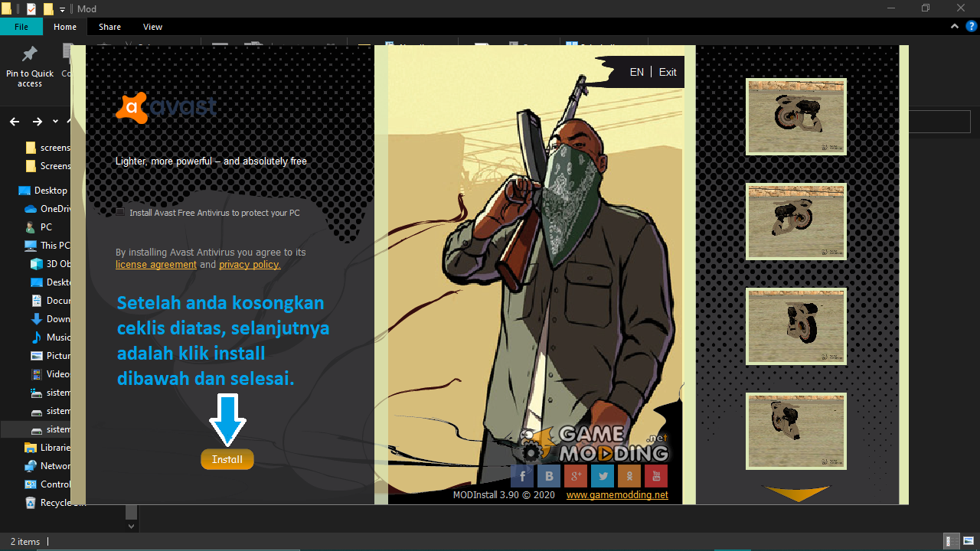Collapse the Explorer ribbon with chevron
The width and height of the screenshot is (980, 551).
click(955, 27)
